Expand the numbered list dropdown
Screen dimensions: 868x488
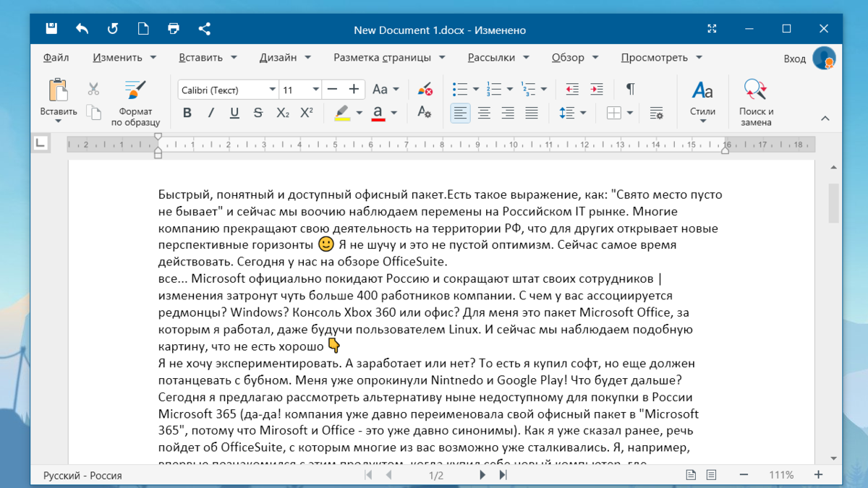(510, 90)
